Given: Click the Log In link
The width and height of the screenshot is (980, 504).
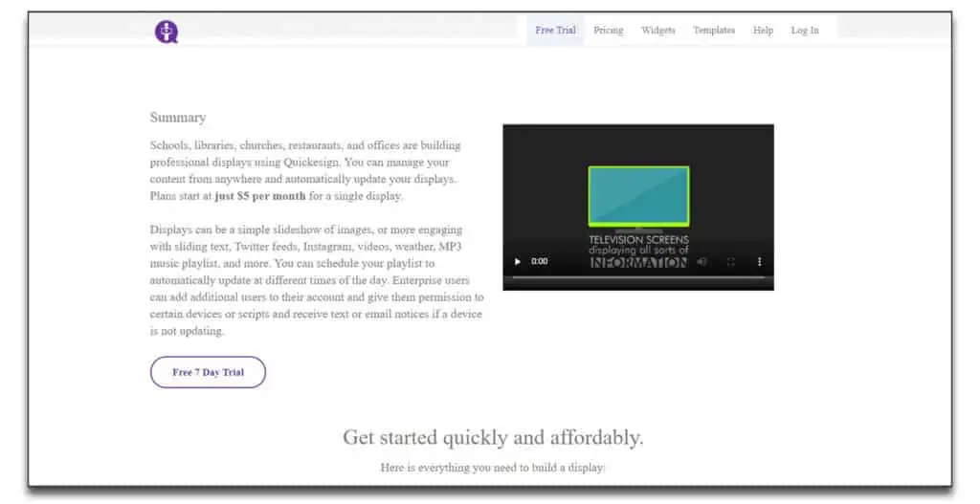Looking at the screenshot, I should coord(804,30).
